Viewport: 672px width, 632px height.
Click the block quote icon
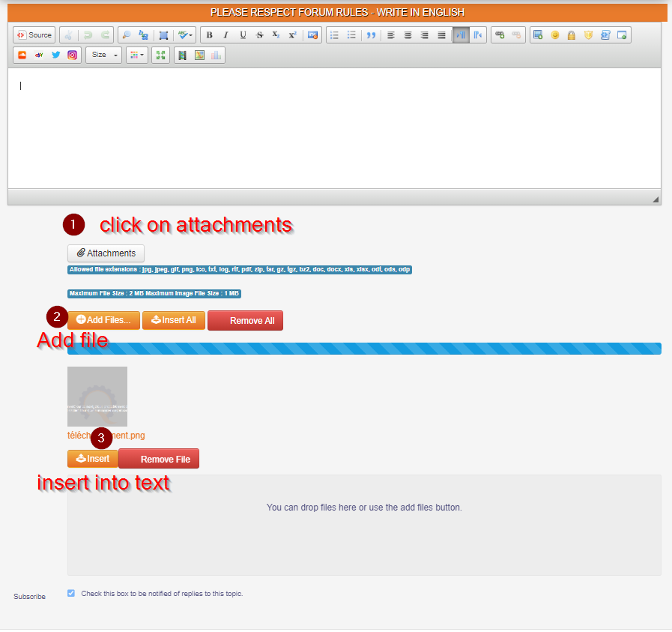[371, 35]
